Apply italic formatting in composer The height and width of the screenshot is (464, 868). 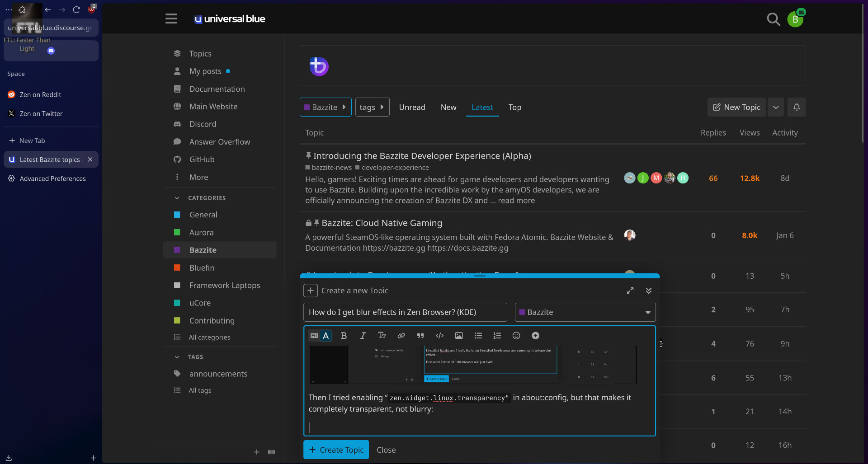click(x=363, y=336)
